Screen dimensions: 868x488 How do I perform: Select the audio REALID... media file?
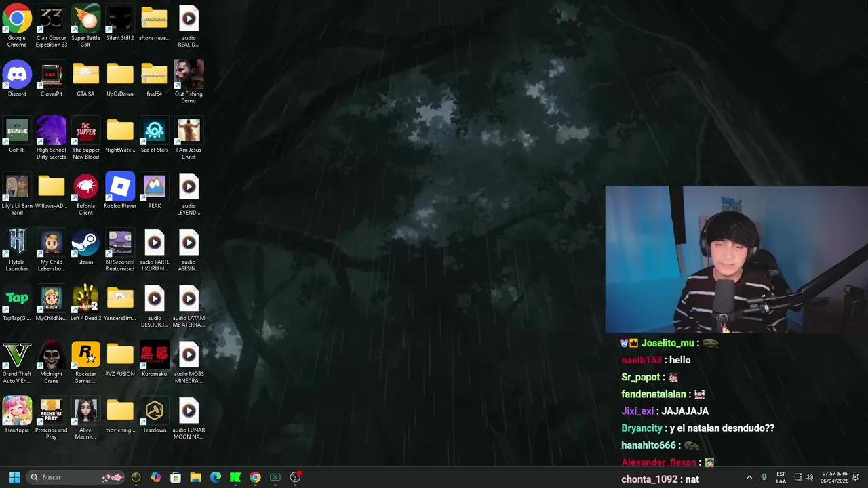point(189,26)
